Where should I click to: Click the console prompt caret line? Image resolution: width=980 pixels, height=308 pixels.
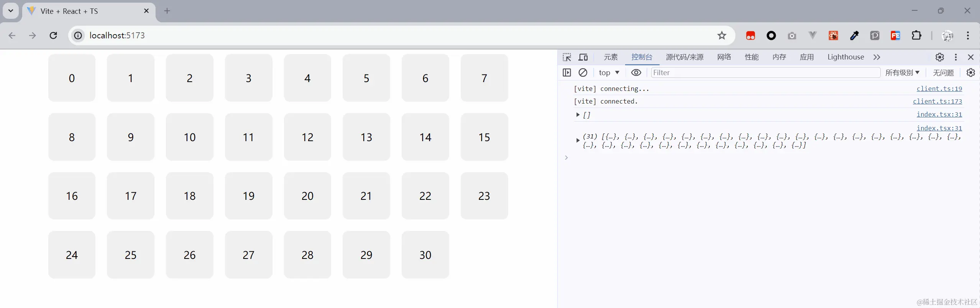coord(768,158)
